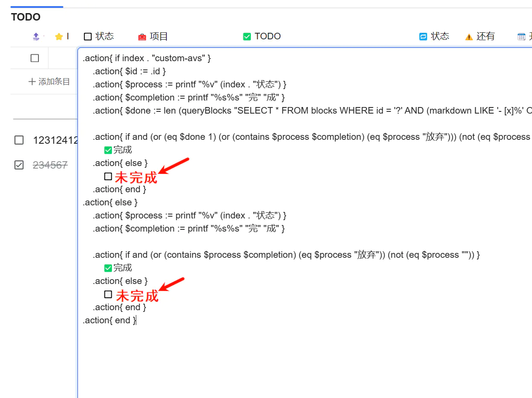Open the TODO column with green check icon

262,36
